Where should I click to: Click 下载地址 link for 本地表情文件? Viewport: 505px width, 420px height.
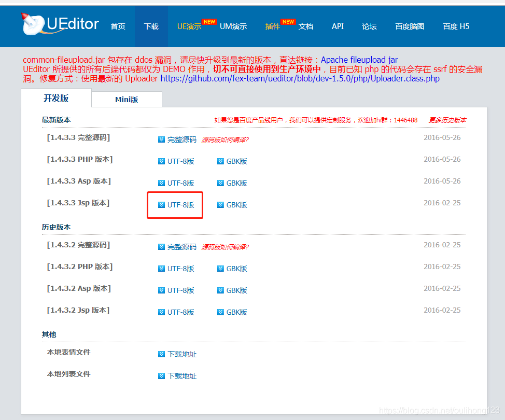182,354
